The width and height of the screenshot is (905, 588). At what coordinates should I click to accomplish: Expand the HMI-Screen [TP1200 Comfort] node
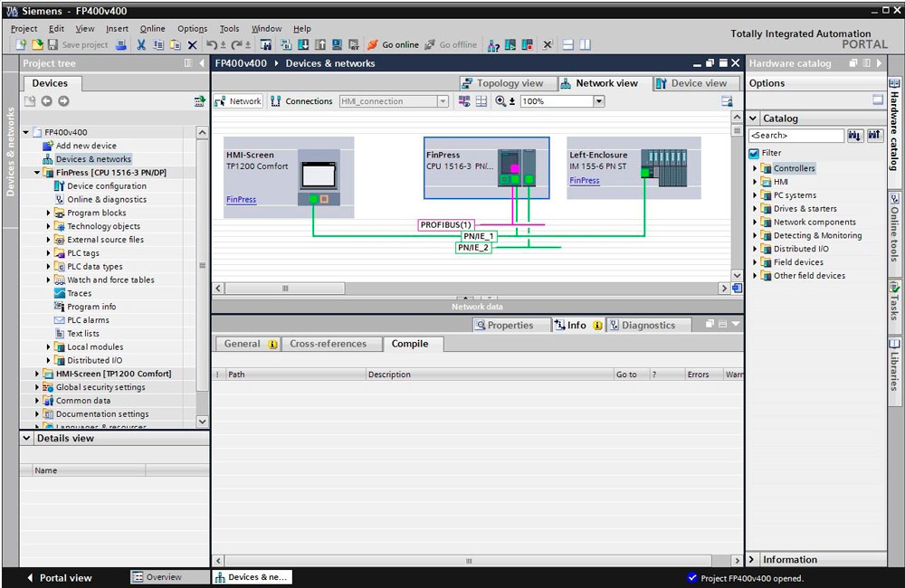37,374
